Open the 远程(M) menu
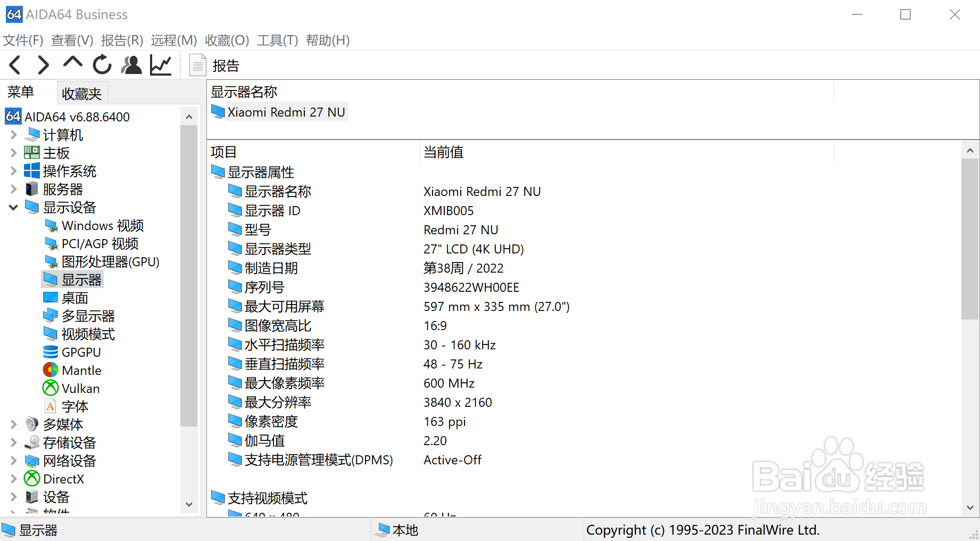 (174, 40)
